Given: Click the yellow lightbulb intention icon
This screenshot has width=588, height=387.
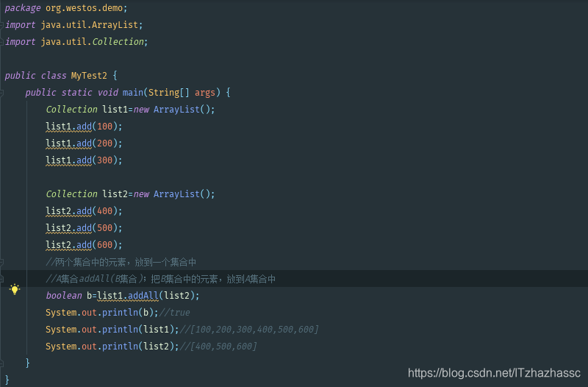Looking at the screenshot, I should [x=15, y=289].
